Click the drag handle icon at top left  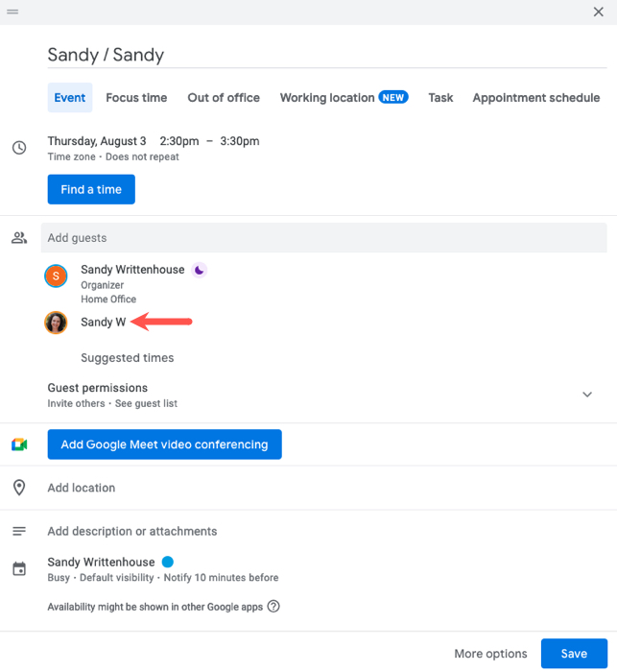(12, 12)
